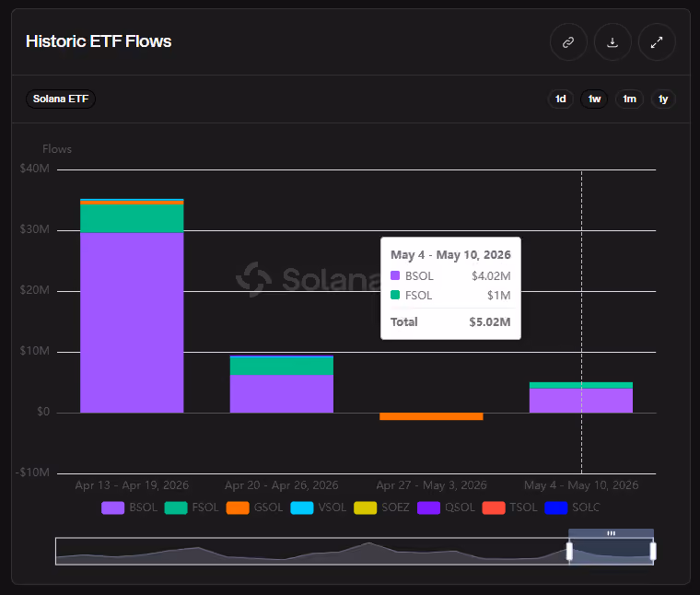The image size is (700, 595).
Task: Toggle BSOL series in legend
Action: click(130, 507)
